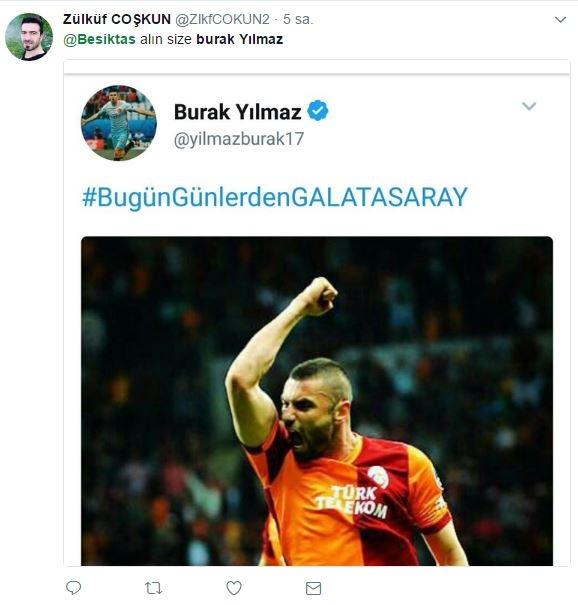Click the Burak Yılmaz name heading
Image resolution: width=578 pixels, height=605 pixels.
[237, 112]
